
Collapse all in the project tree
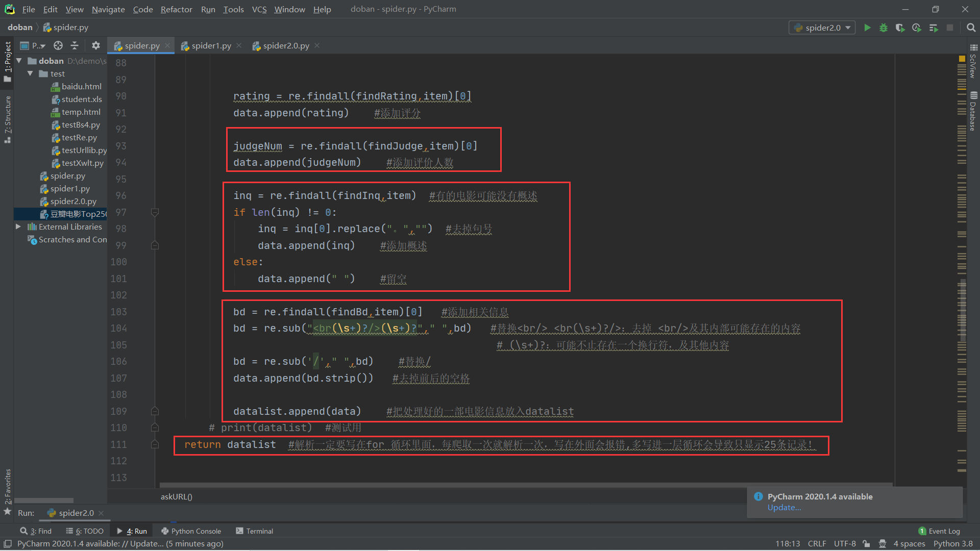coord(75,45)
